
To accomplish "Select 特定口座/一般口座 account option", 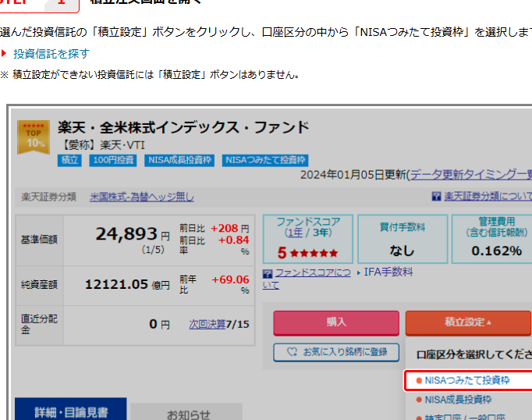I will tap(465, 417).
